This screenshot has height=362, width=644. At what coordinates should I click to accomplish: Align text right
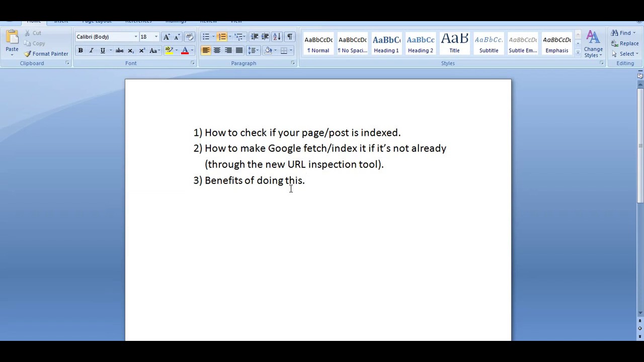click(x=228, y=50)
